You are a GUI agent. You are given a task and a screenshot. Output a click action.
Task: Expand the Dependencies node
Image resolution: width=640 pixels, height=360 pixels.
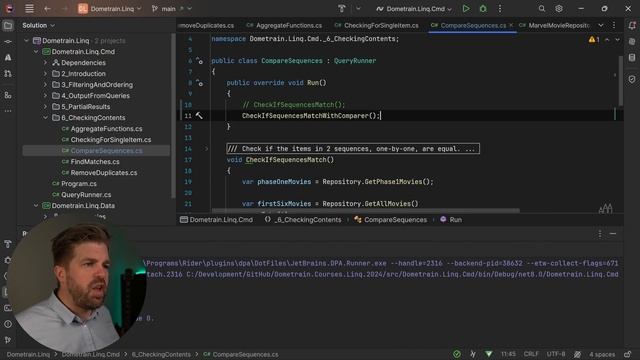point(45,63)
